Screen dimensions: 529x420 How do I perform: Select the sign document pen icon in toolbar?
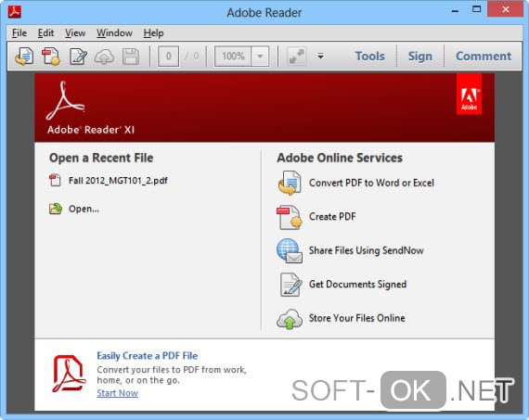click(78, 57)
